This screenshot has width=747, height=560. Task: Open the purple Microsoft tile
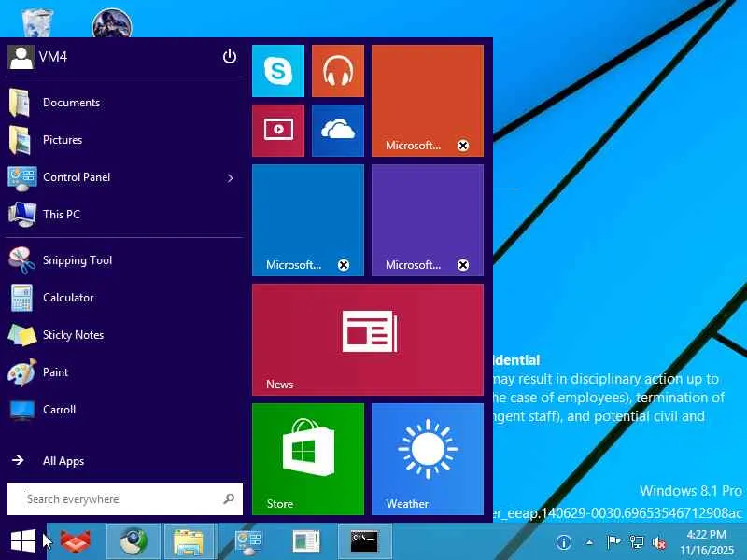(428, 220)
